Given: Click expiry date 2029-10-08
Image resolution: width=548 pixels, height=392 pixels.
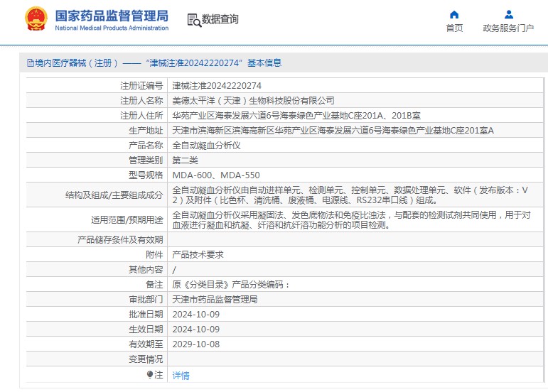Looking at the screenshot, I should pyautogui.click(x=196, y=344).
